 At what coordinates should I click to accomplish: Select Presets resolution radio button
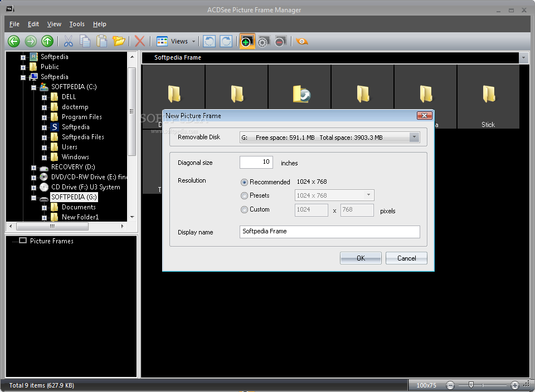coord(244,195)
